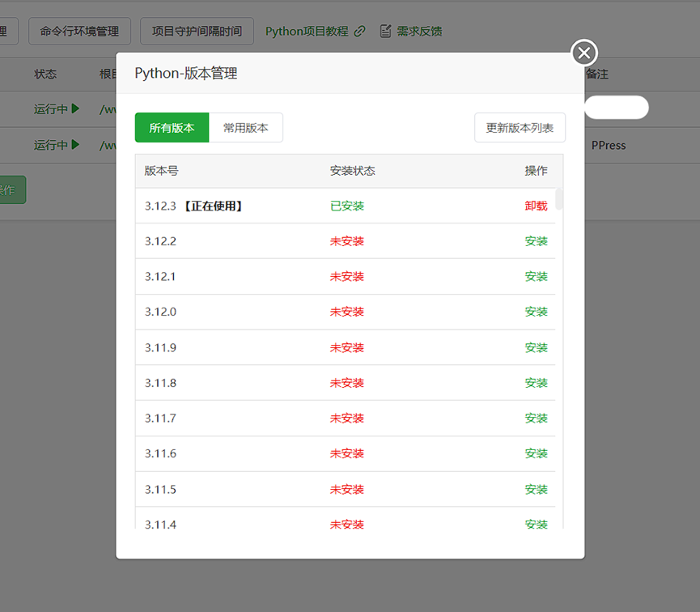Open 命令行环境管理 in background page

(80, 32)
